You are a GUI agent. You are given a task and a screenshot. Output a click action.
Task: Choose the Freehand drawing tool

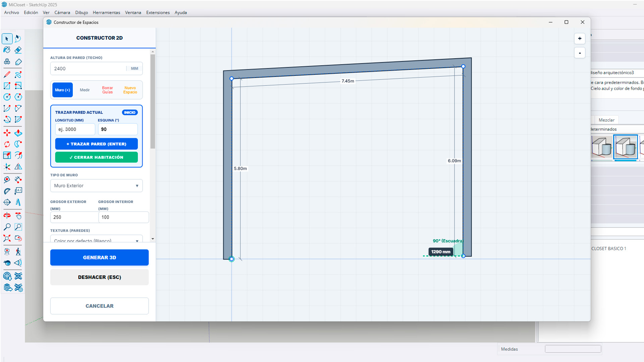(18, 74)
